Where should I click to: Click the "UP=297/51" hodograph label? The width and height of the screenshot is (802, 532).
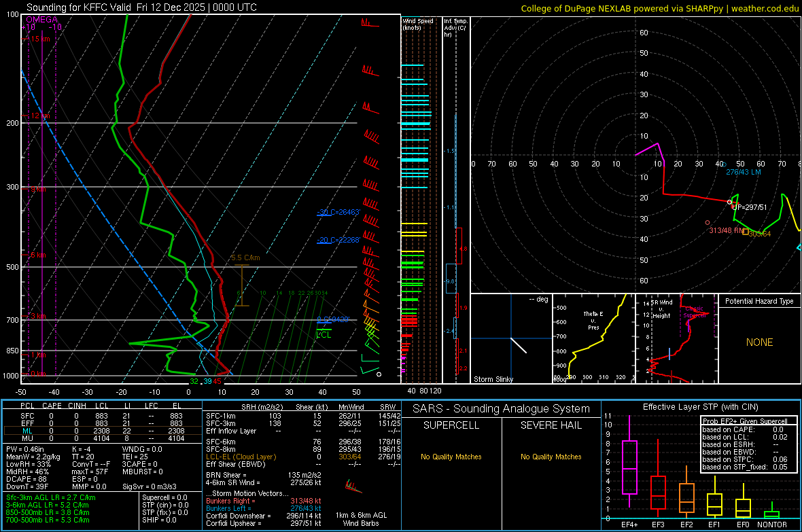coord(749,207)
